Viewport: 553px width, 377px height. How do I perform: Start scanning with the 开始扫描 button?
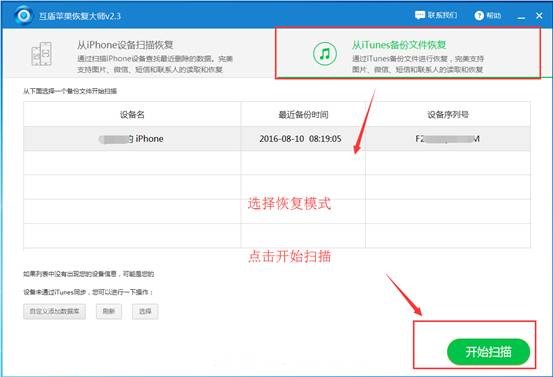(488, 352)
